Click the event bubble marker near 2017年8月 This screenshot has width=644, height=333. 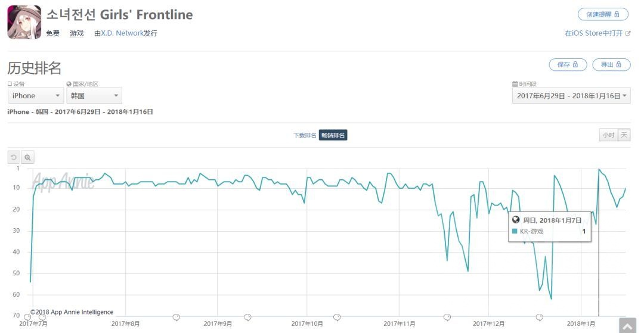pyautogui.click(x=176, y=318)
